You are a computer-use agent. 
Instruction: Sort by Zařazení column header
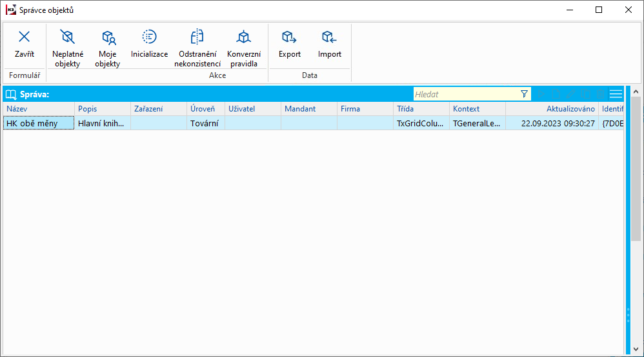(x=159, y=109)
